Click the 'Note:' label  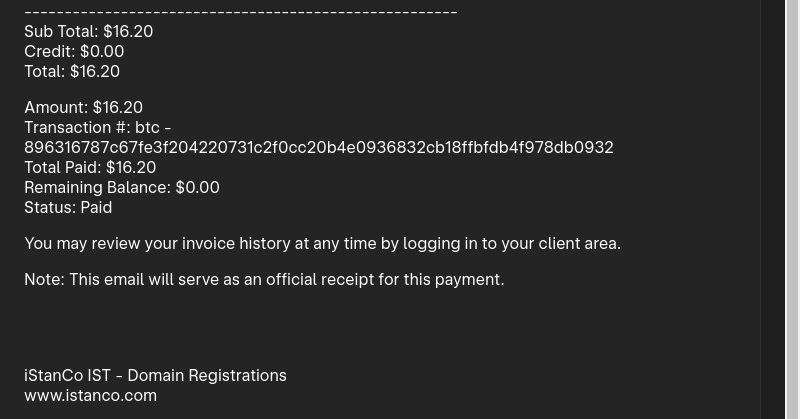coord(44,279)
